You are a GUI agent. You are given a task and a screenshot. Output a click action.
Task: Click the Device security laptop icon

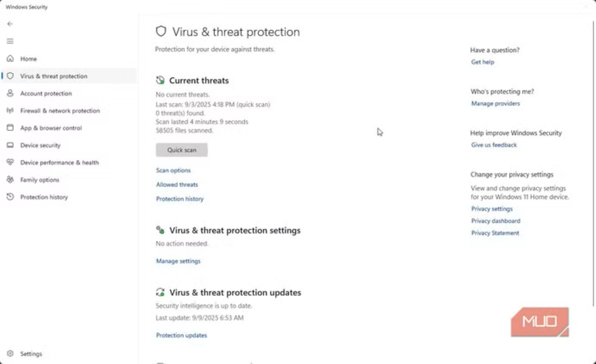click(10, 146)
